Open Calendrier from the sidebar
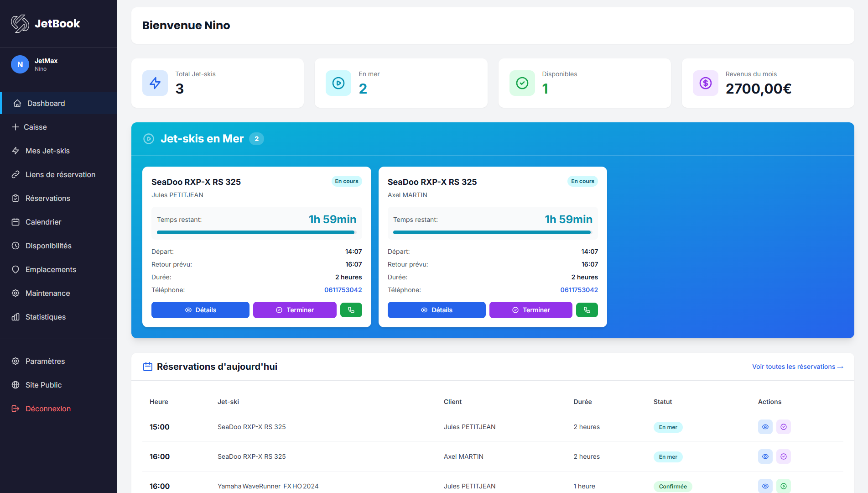Screen dimensions: 868x493 (43, 222)
